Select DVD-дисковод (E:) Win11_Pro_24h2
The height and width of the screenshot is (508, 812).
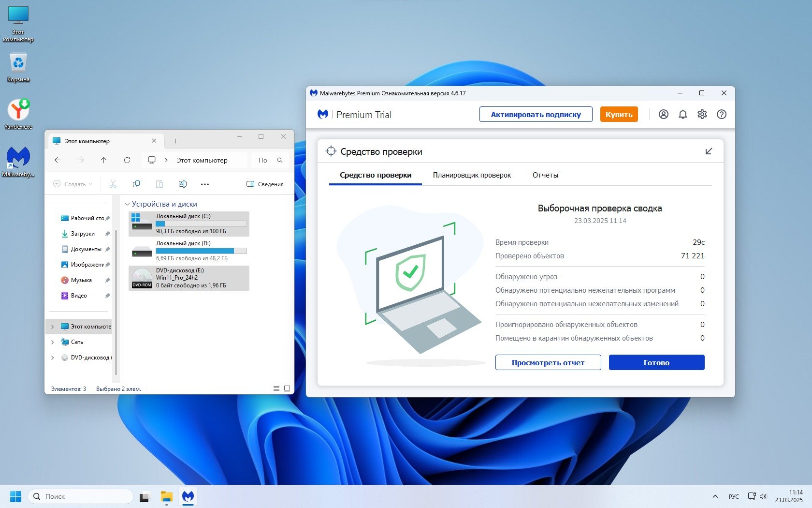click(189, 278)
